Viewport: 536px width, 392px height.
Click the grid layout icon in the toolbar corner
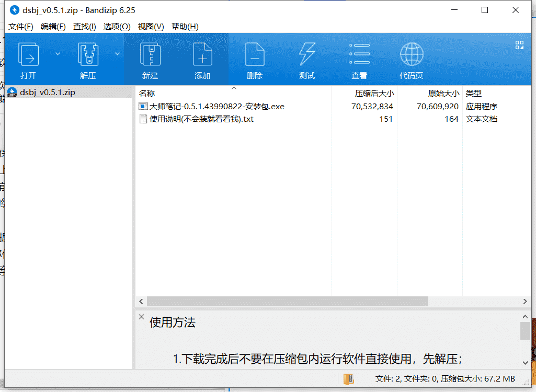pos(520,45)
